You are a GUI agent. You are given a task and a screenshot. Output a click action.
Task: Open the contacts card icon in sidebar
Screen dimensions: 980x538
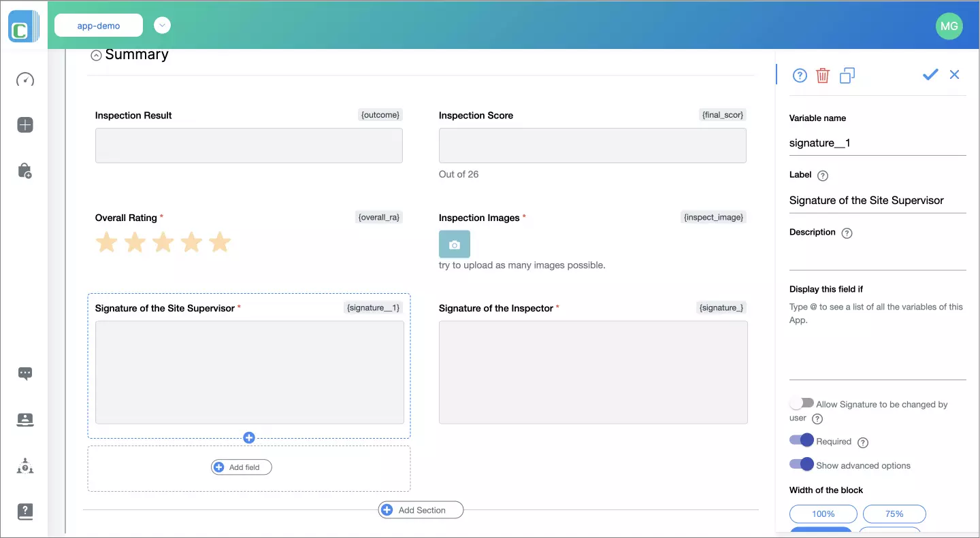click(24, 420)
